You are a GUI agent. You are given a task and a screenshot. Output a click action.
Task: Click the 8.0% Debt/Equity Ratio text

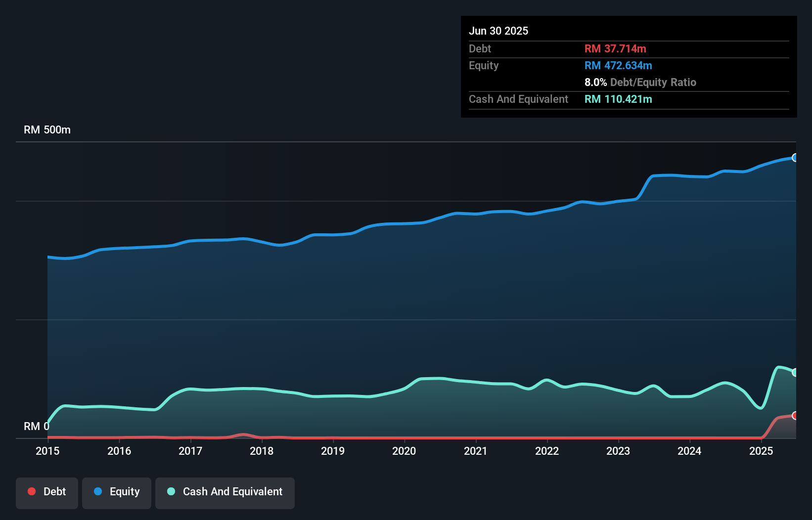[x=640, y=82]
